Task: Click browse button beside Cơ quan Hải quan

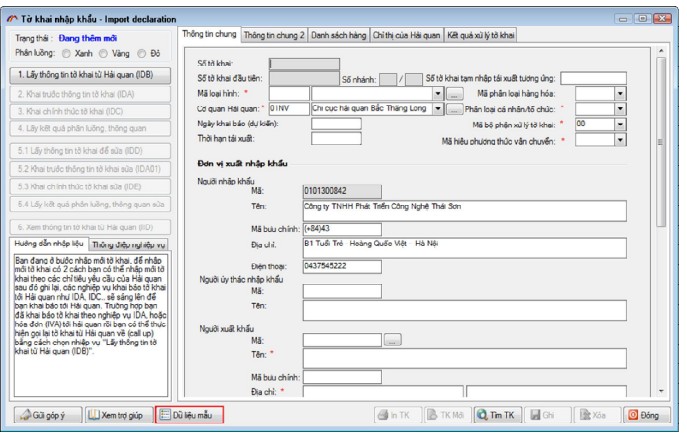Action: 453,108
